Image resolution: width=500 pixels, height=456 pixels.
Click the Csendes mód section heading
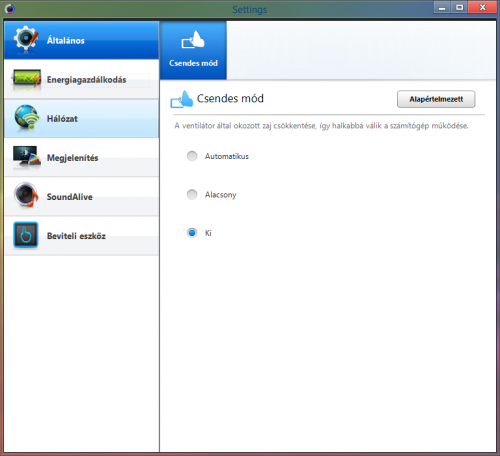[230, 99]
